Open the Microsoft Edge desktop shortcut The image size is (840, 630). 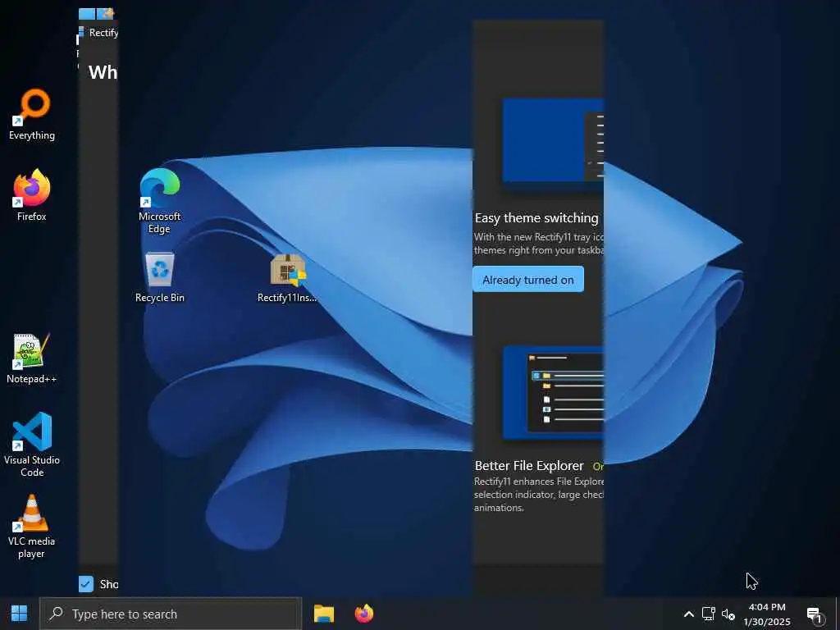point(160,201)
